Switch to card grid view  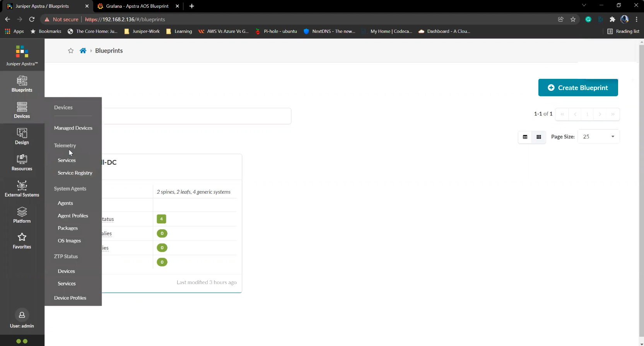click(539, 137)
